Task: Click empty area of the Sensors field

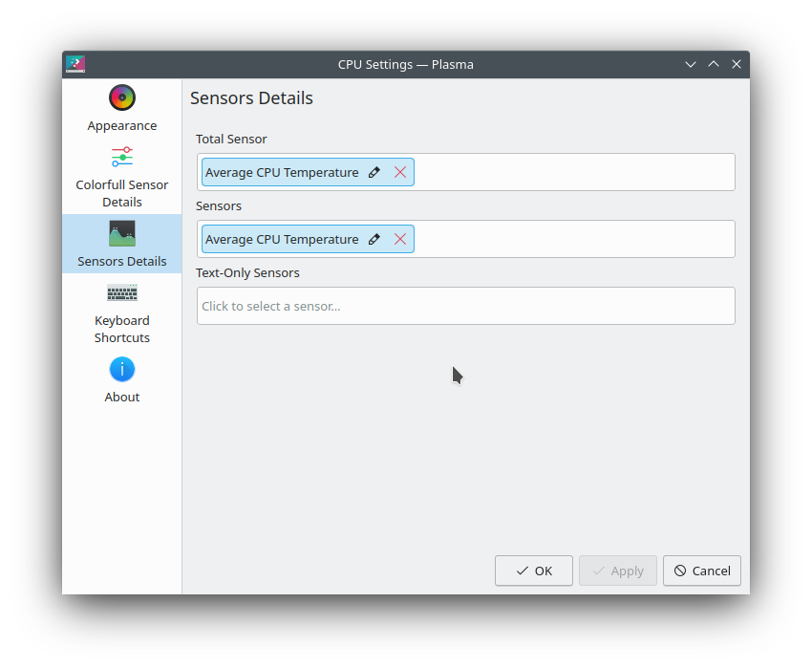Action: [573, 240]
